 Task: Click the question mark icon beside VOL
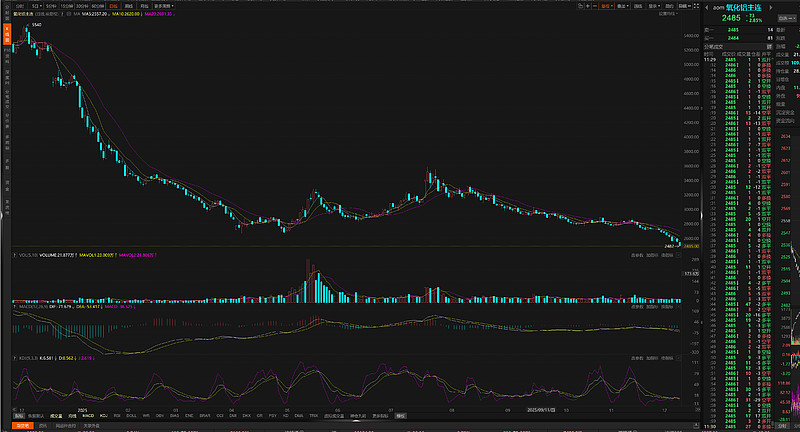click(14, 255)
